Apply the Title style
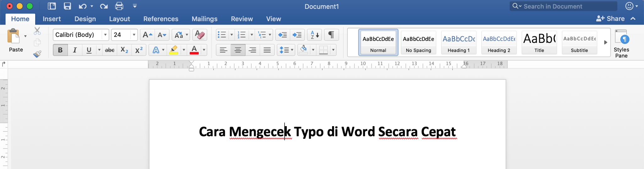Screen dimensions: 644x169 (x=539, y=42)
